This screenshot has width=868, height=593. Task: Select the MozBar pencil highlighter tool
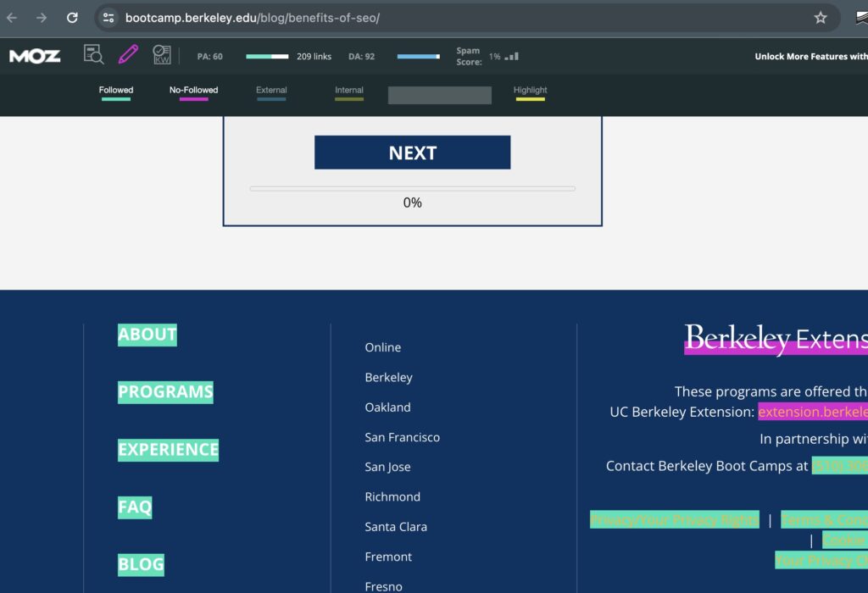(x=128, y=54)
